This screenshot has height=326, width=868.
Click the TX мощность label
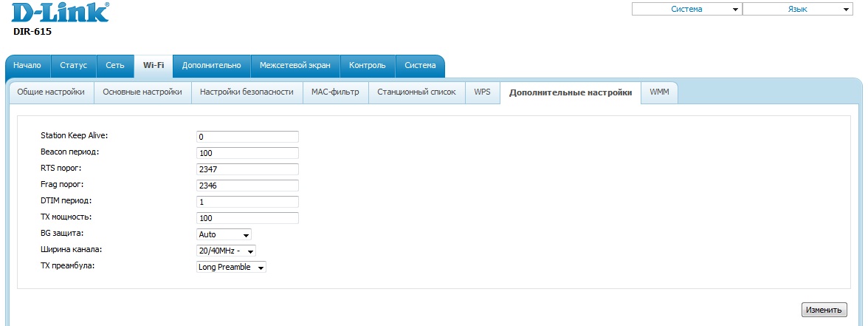[x=66, y=217]
